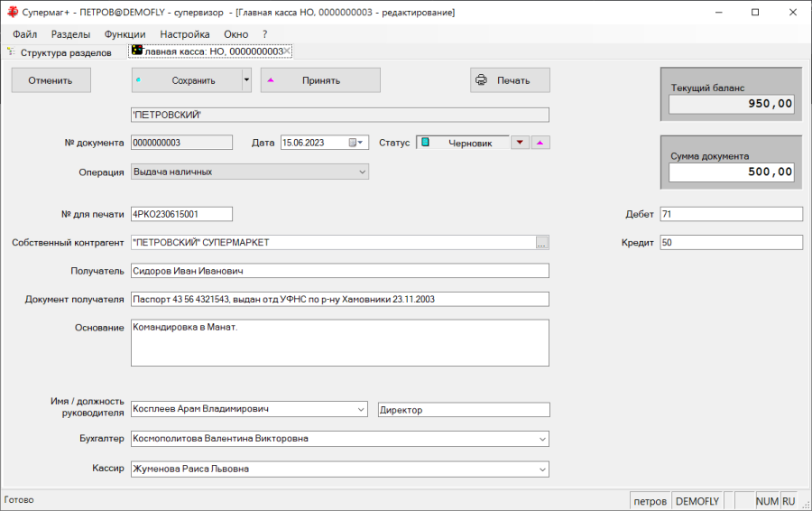Screen dimensions: 812x511
Task: Click the Печать printer button
Action: (x=510, y=80)
